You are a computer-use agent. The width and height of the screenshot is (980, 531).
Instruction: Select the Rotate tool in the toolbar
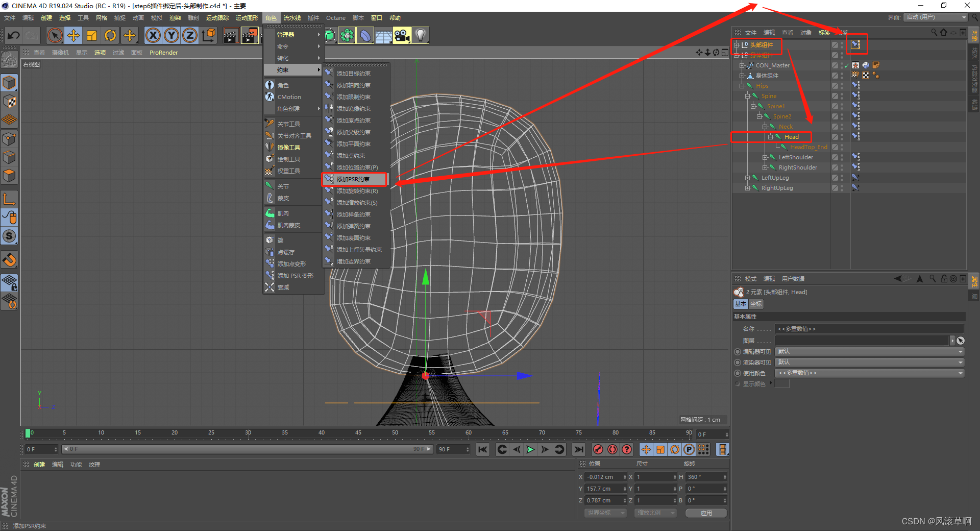(110, 35)
